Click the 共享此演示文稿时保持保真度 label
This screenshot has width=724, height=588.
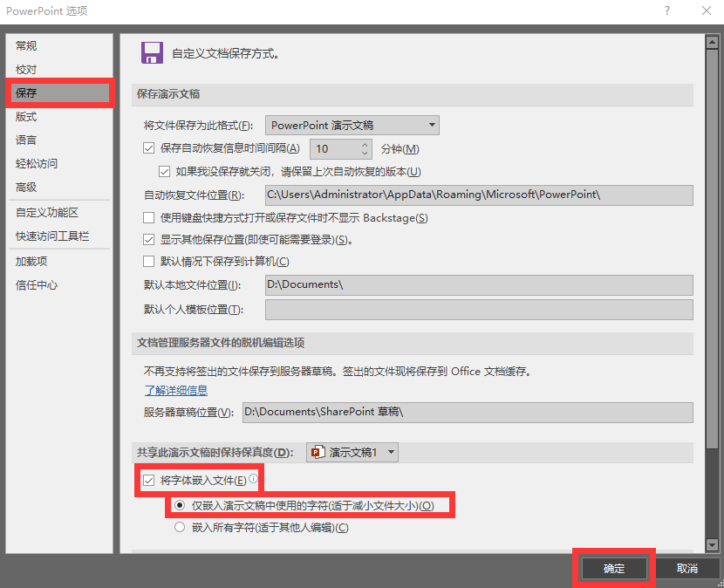(215, 452)
